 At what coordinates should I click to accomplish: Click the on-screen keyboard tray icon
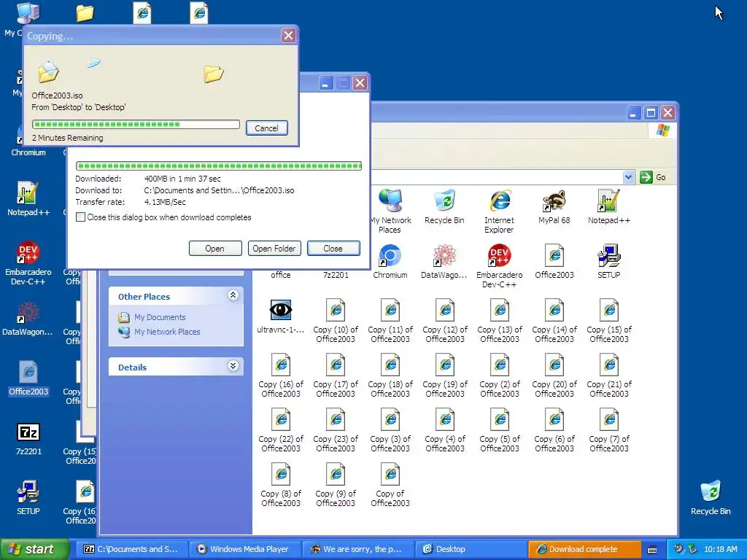click(x=652, y=550)
